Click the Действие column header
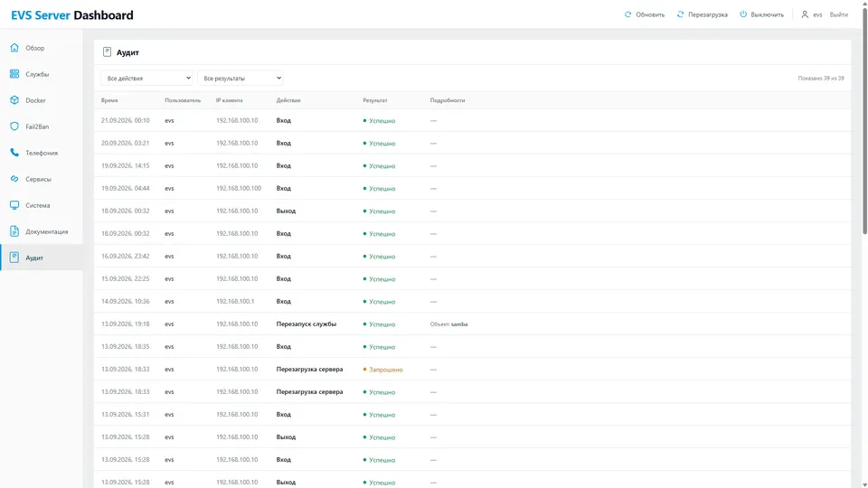This screenshot has height=488, width=868. point(288,100)
